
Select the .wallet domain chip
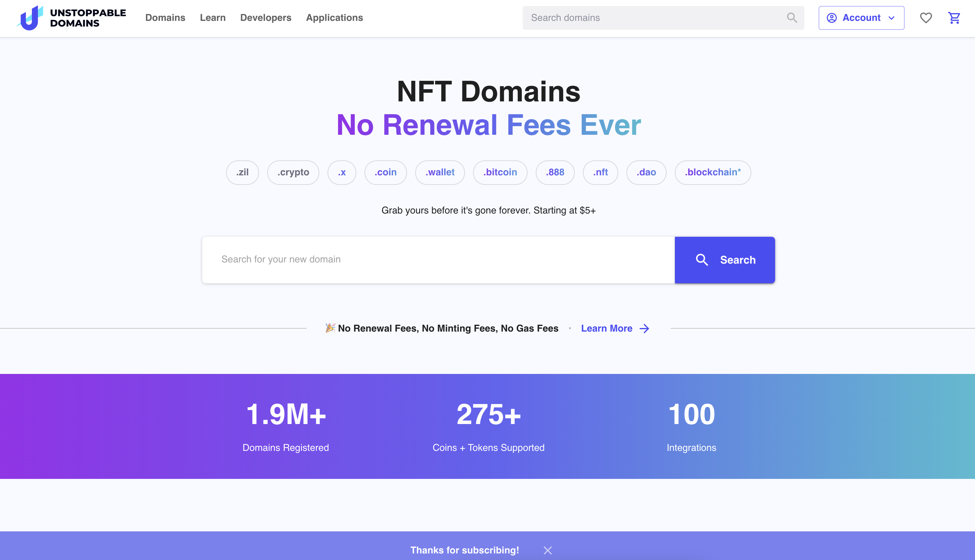pyautogui.click(x=440, y=172)
